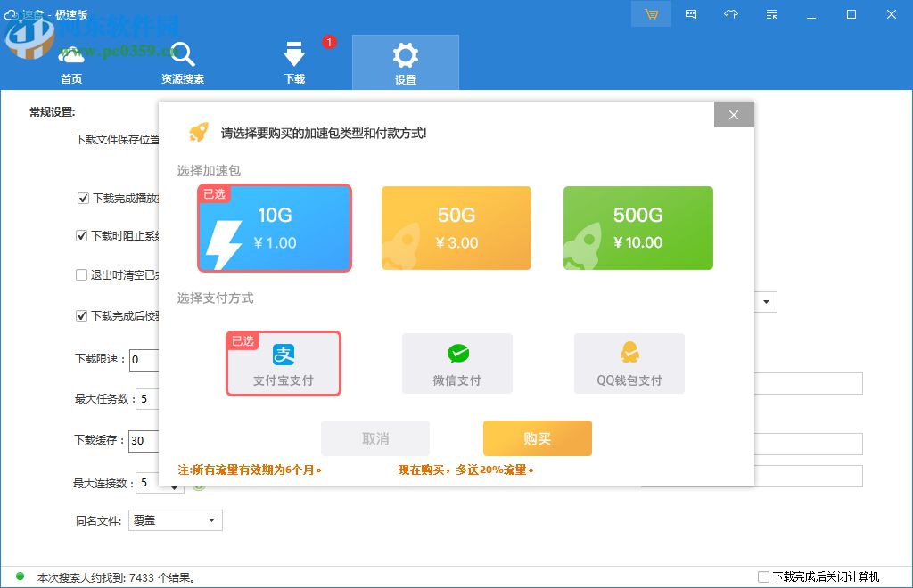Open 资源搜索 resource search

pos(182,60)
